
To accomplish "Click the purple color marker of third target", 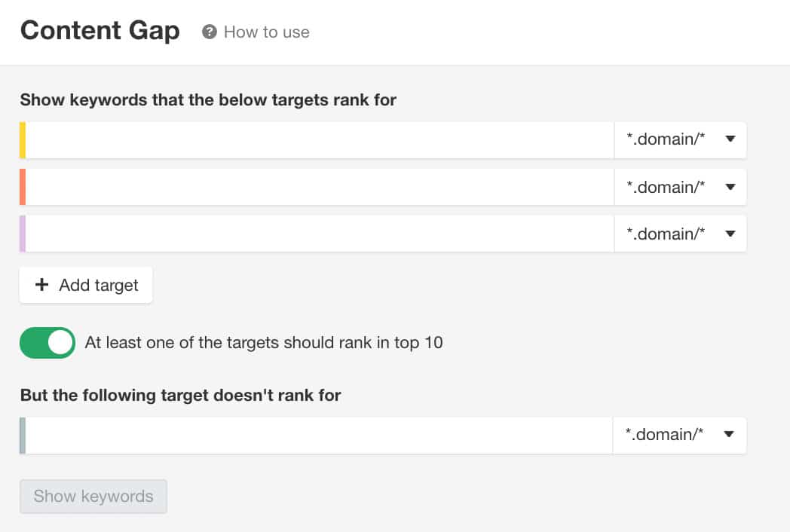I will 23,234.
